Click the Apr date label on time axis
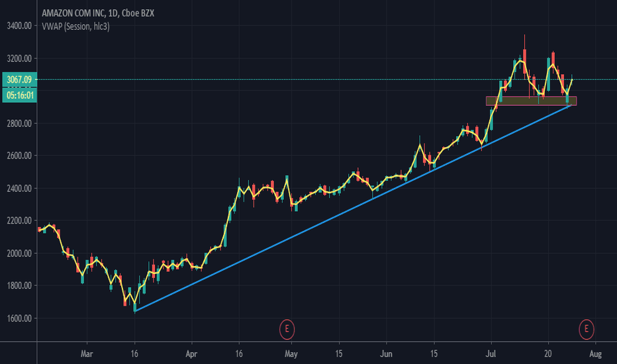617x364 pixels. [x=191, y=354]
